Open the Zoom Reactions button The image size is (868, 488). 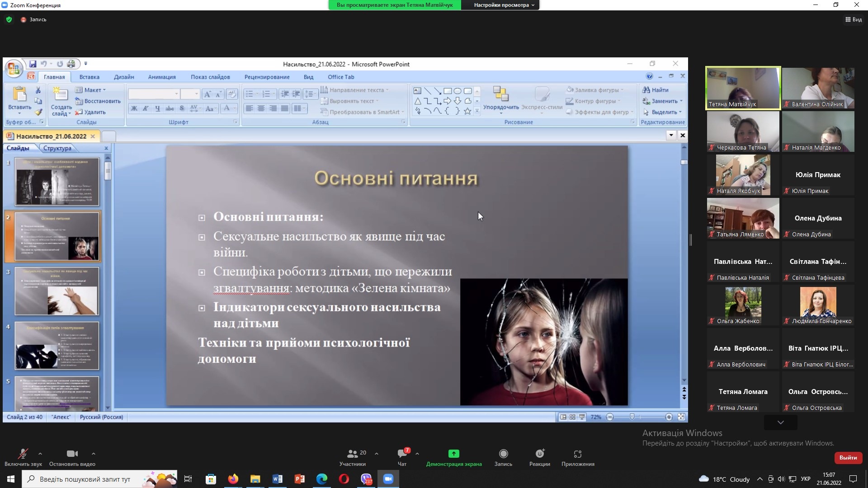(x=539, y=454)
